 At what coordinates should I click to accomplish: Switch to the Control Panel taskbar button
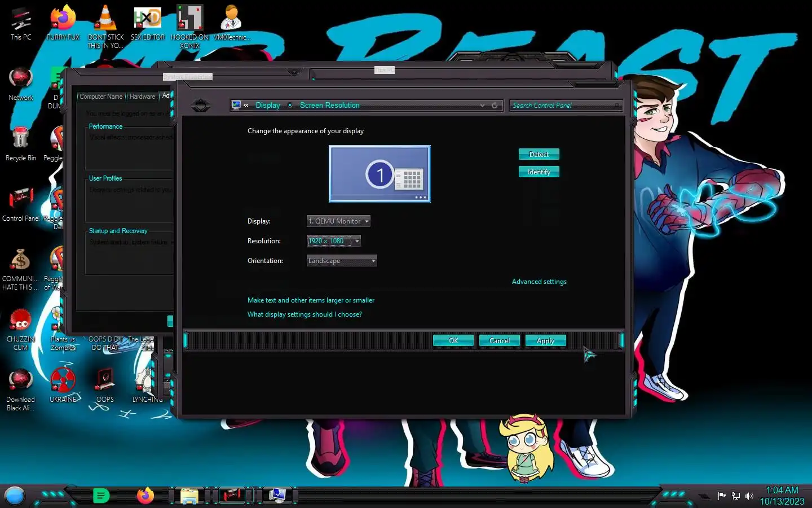[x=232, y=496]
